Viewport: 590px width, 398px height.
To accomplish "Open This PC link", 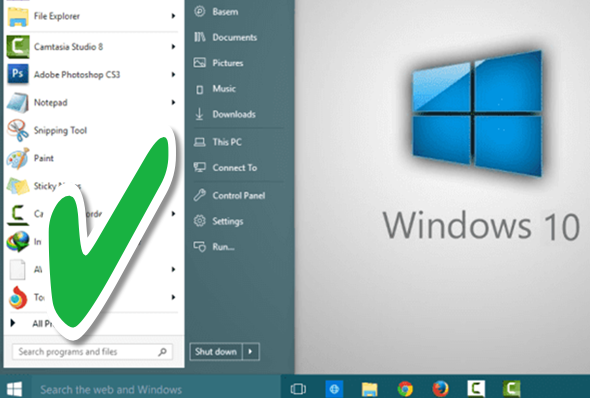I will [227, 142].
